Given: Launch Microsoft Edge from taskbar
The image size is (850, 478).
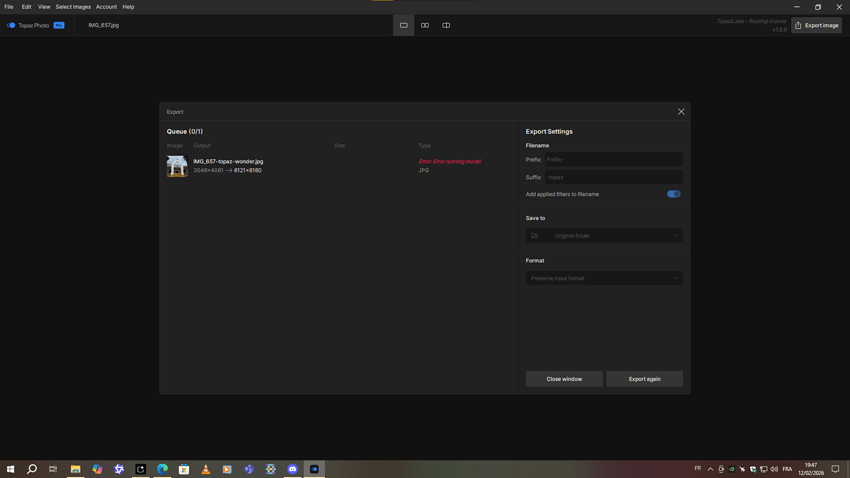Looking at the screenshot, I should point(162,469).
